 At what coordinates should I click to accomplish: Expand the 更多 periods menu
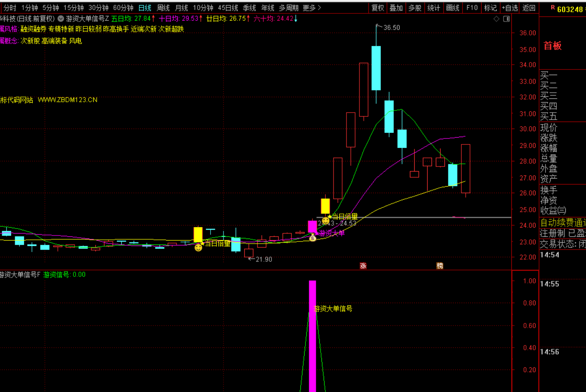312,8
